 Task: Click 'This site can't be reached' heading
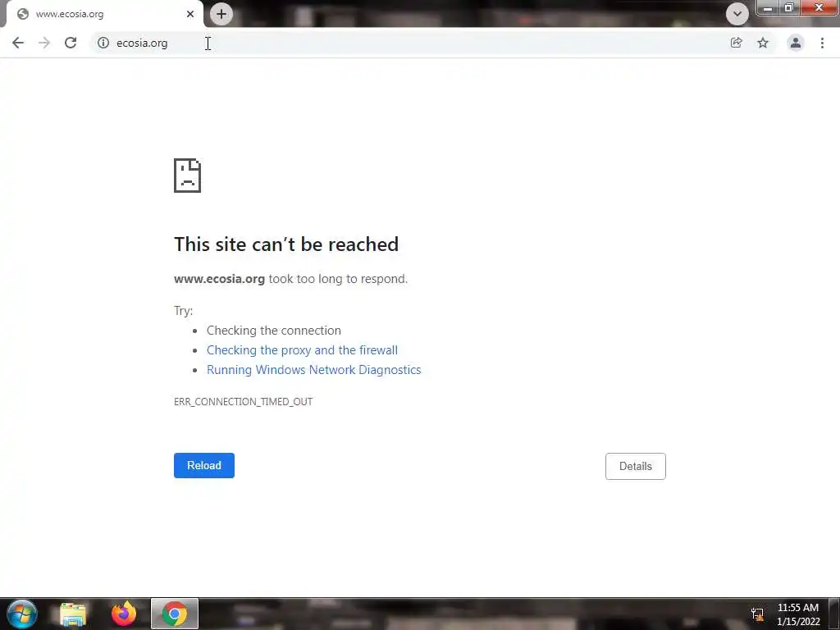click(x=286, y=244)
